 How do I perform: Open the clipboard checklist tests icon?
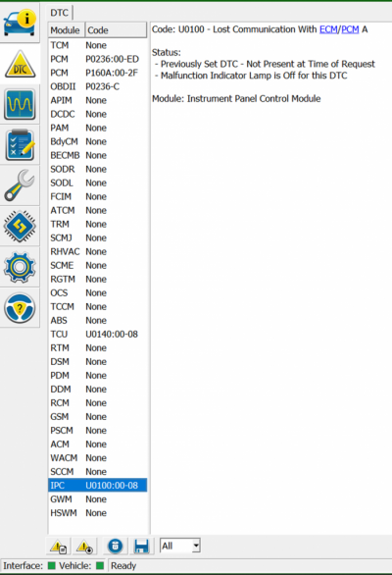(20, 145)
